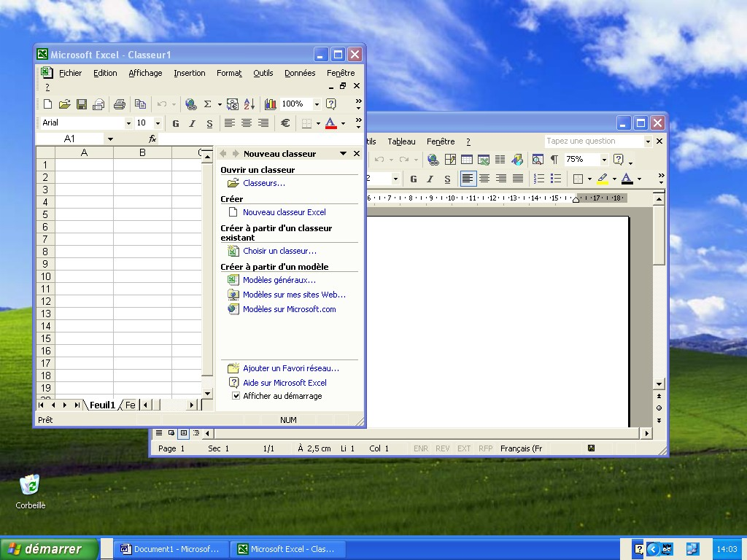Screen dimensions: 747x560
Task: Toggle italic in Excel formatting toolbar
Action: (193, 122)
